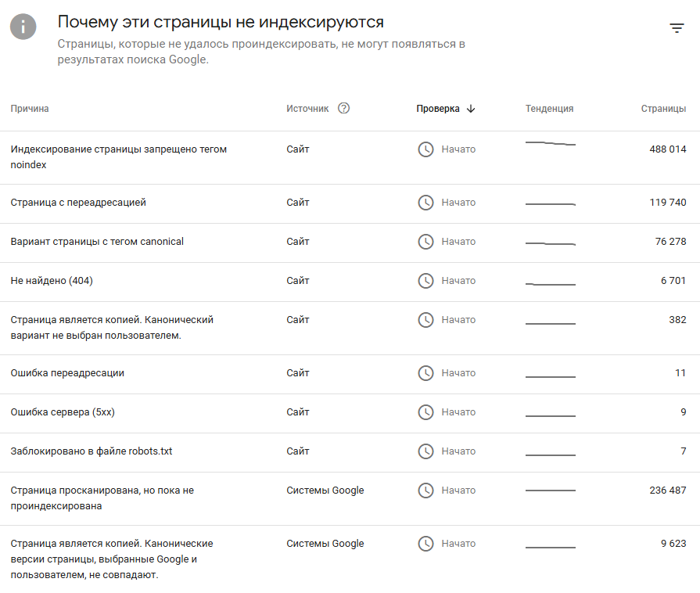Open the filter rows icon
The image size is (700, 593).
coord(677,28)
